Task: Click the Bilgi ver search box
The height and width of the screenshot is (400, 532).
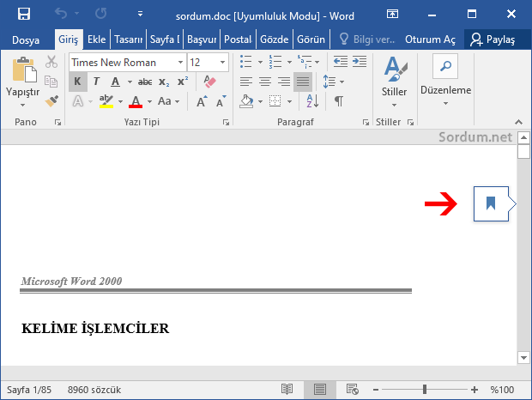Action: pos(368,39)
